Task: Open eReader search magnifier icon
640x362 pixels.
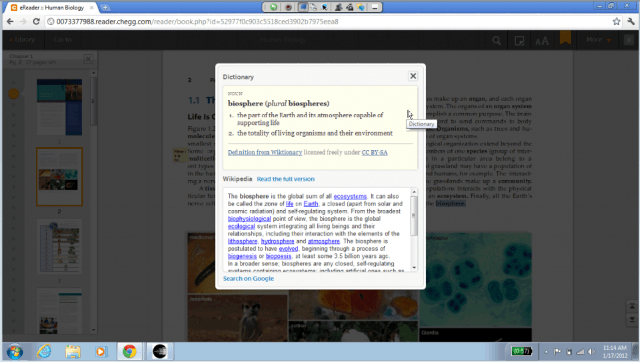Action: click(496, 40)
